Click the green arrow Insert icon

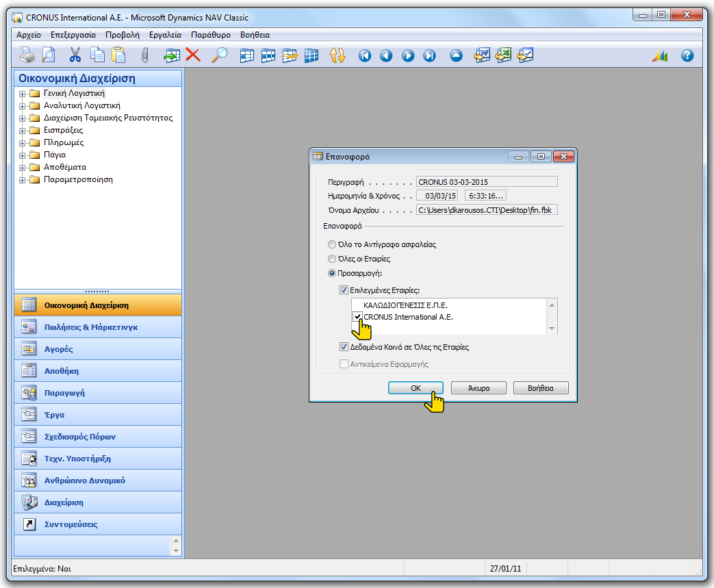point(172,55)
